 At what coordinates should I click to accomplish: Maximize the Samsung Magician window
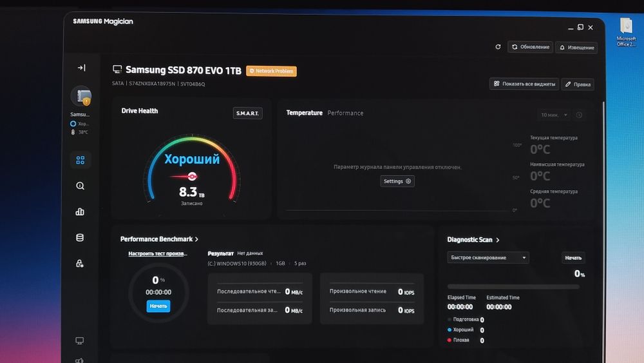click(580, 27)
